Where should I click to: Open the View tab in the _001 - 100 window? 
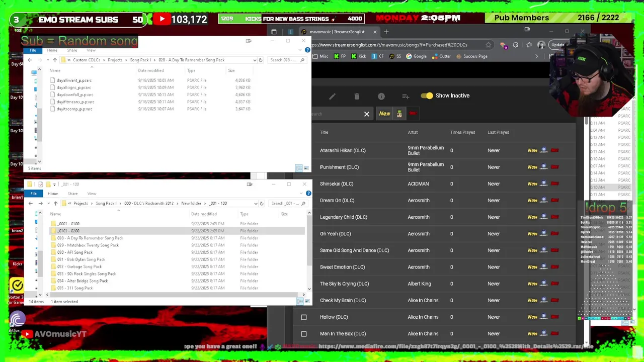[x=92, y=194]
